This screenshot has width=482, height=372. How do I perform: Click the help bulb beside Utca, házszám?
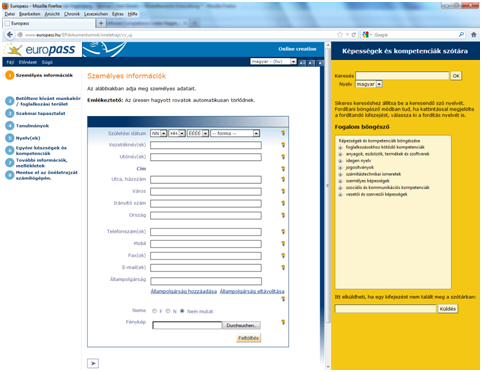(x=283, y=179)
